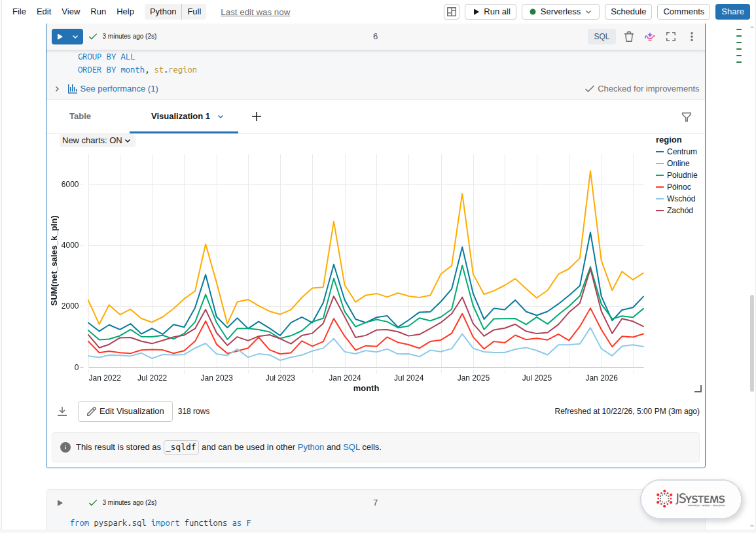Click the SQL language badge of cell 6
This screenshot has width=756, height=533.
[x=602, y=37]
